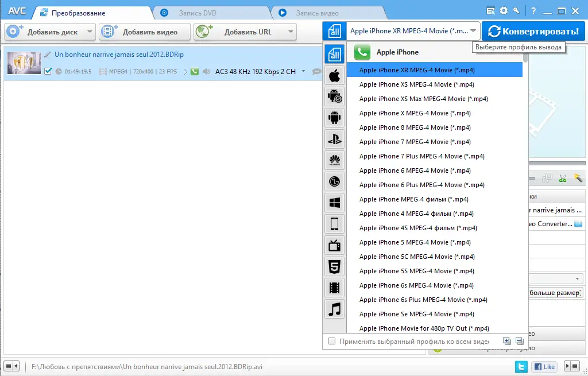
Task: Click the add profile group icon
Action: [506, 341]
